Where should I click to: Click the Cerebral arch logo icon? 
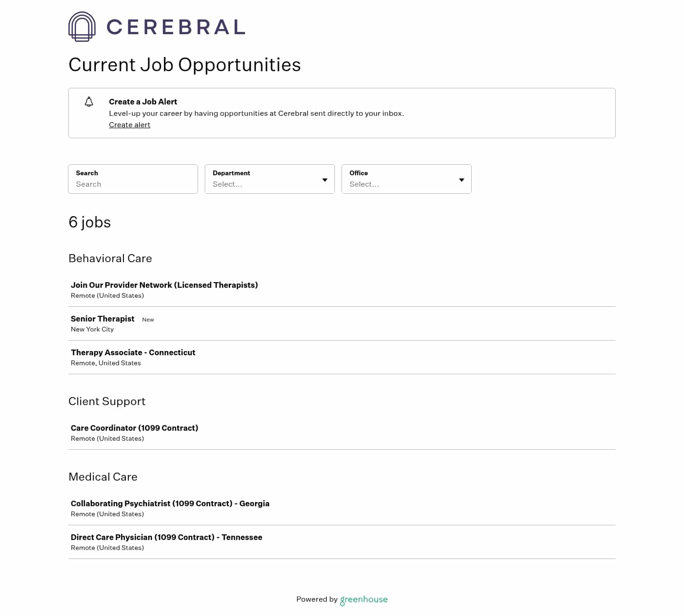coord(82,27)
